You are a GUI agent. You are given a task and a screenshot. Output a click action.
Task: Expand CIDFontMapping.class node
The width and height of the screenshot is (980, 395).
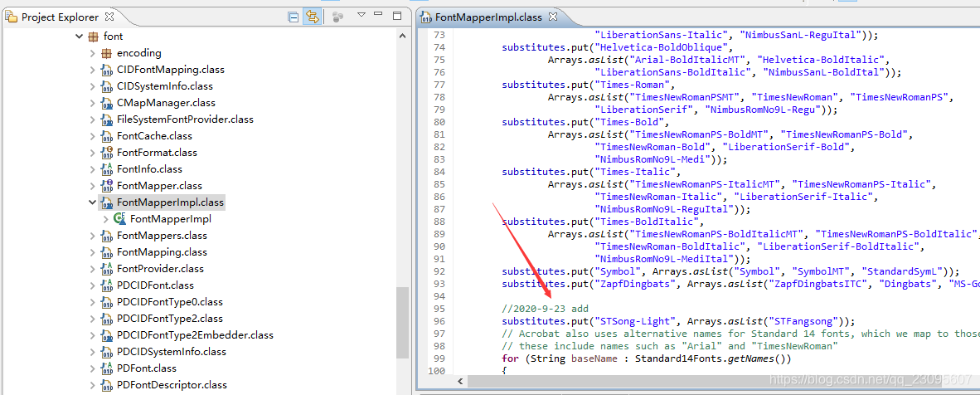point(92,70)
